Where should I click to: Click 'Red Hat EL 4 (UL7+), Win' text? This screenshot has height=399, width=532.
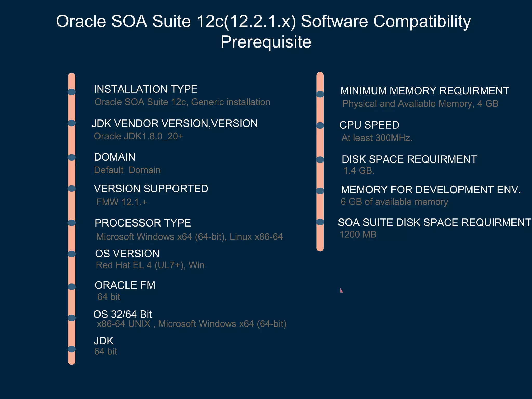click(x=150, y=265)
